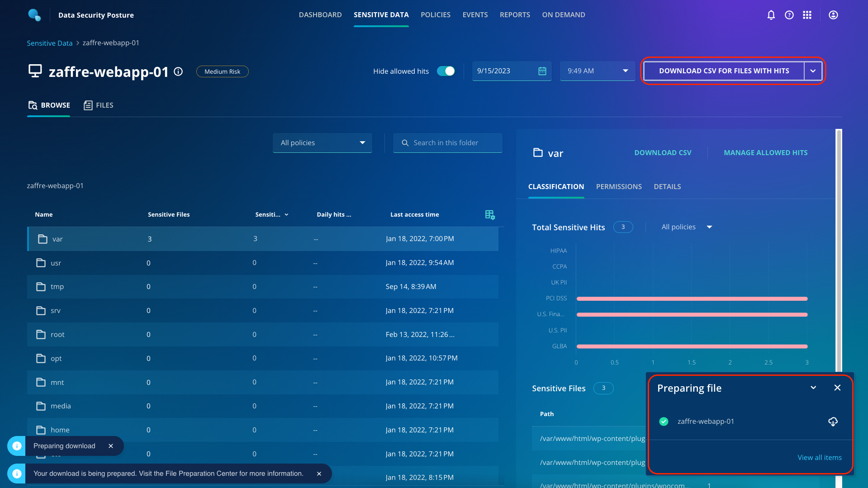The width and height of the screenshot is (868, 488).
Task: Click the cloud download icon for zaffre-webapp-01
Action: [833, 422]
